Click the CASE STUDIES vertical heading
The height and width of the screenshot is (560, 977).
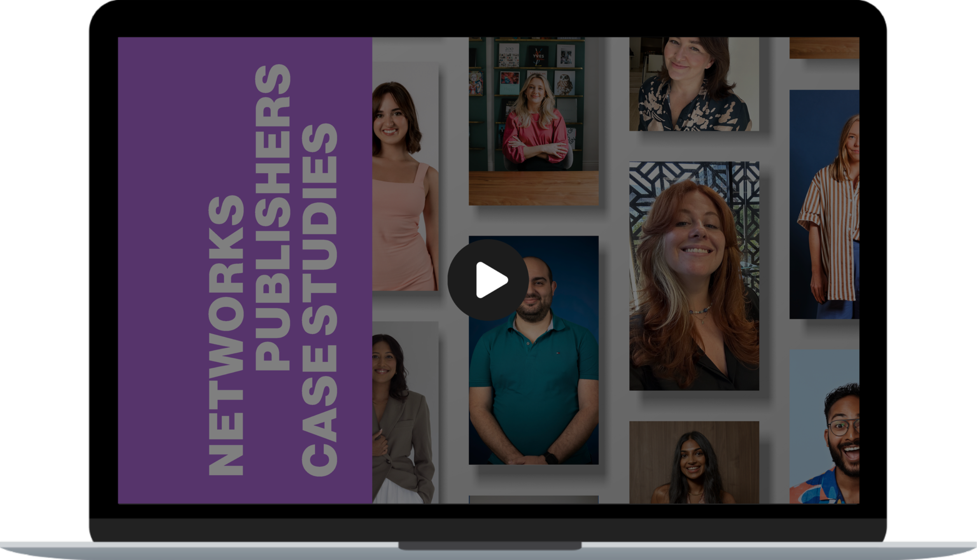pos(320,299)
